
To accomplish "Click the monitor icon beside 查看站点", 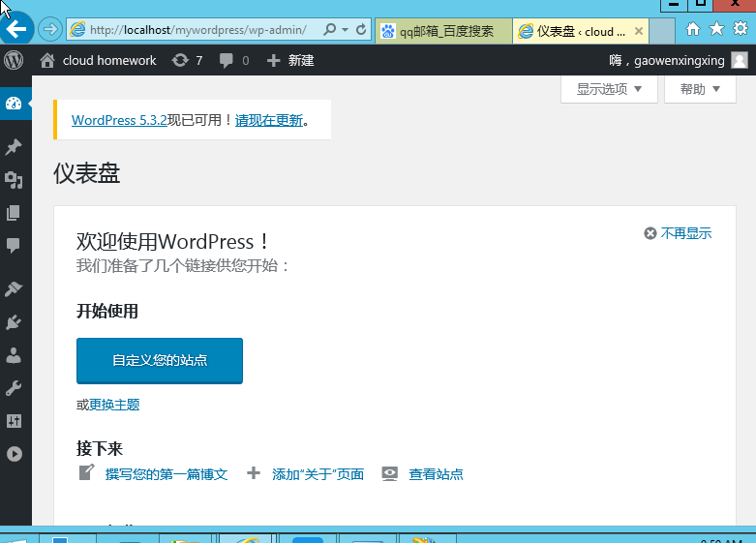I will [389, 473].
